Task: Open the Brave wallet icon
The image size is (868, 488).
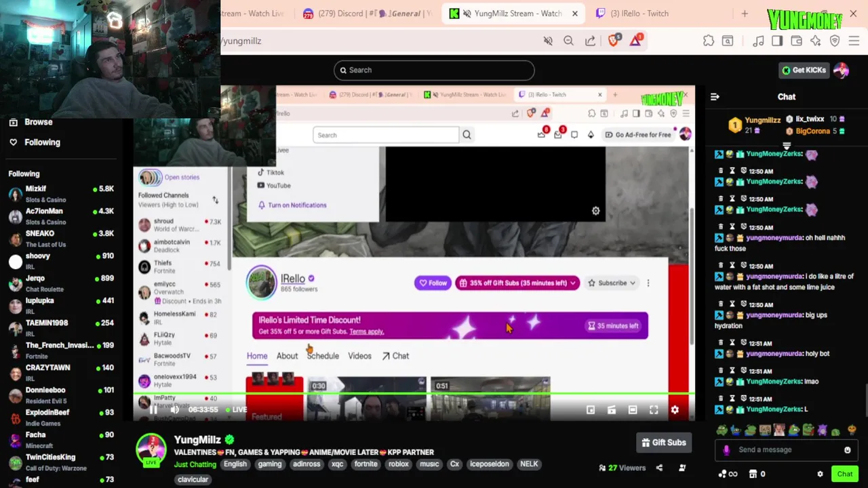Action: pos(796,41)
